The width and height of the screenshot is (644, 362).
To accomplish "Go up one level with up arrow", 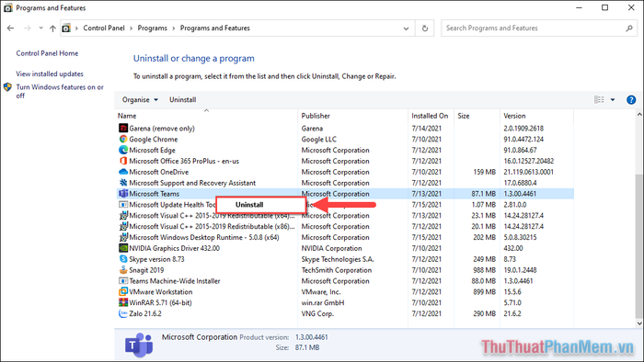I will coord(52,28).
